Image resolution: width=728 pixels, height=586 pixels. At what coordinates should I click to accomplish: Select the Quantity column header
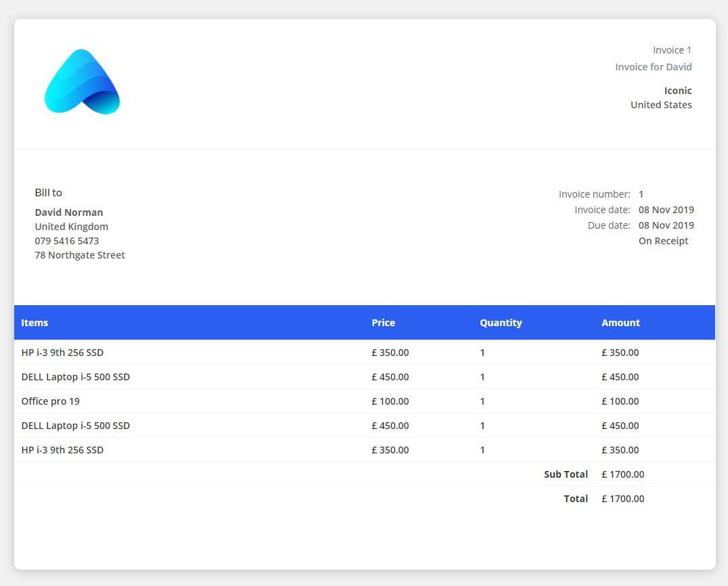[501, 323]
